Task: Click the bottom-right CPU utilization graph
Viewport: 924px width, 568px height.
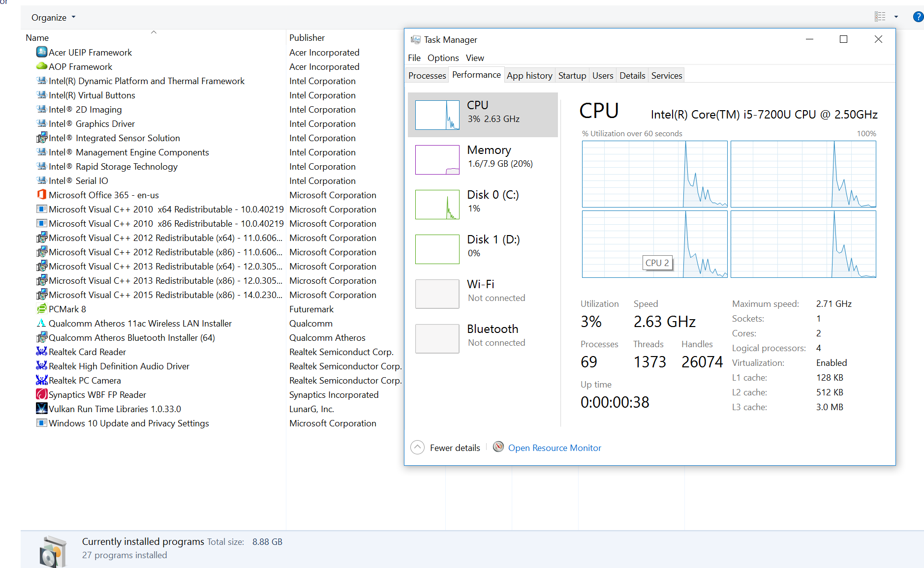Action: [x=803, y=244]
